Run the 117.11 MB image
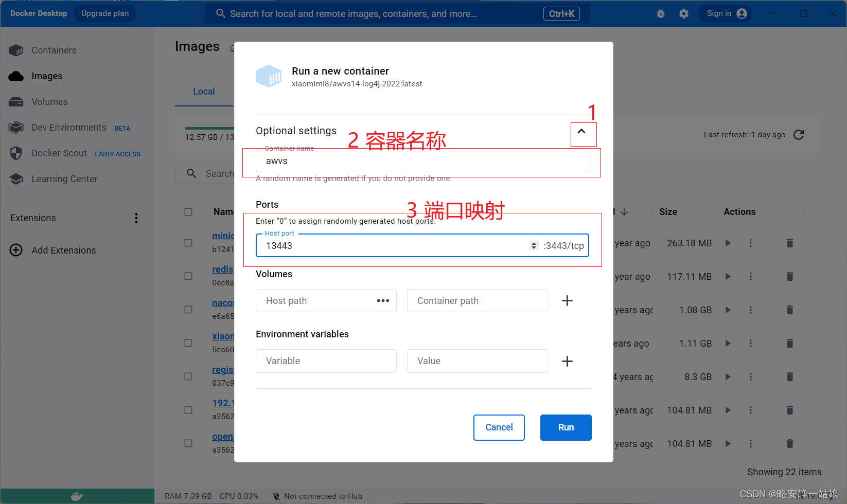Image resolution: width=847 pixels, height=504 pixels. click(728, 276)
